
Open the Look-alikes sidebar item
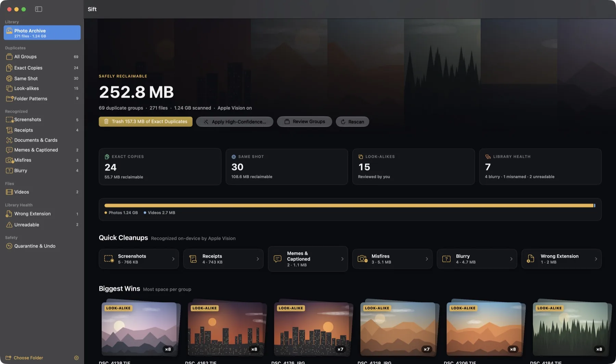(x=42, y=88)
